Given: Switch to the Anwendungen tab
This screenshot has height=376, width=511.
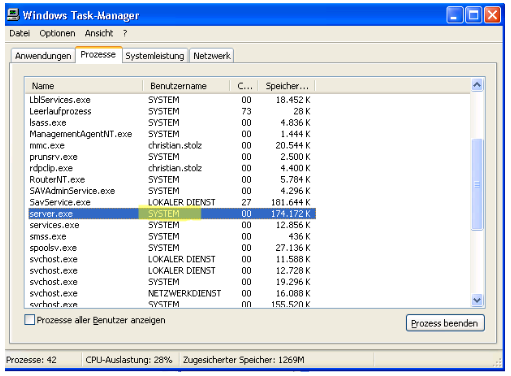Looking at the screenshot, I should coord(43,56).
